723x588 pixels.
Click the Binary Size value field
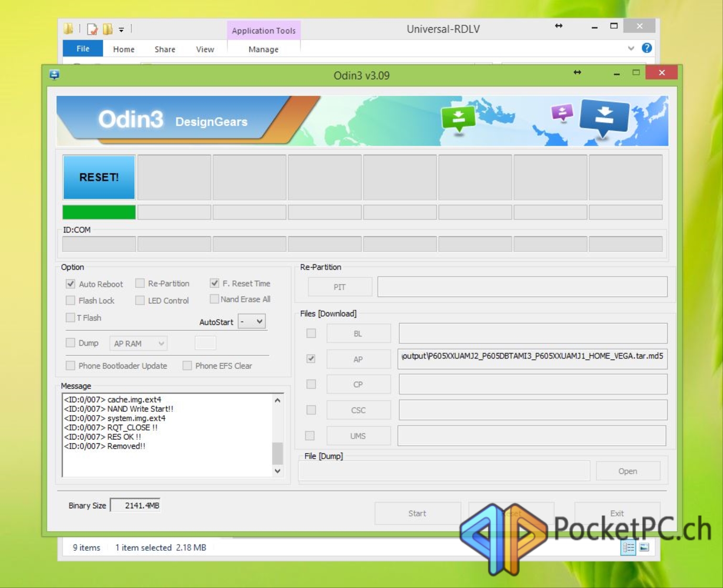pyautogui.click(x=135, y=505)
